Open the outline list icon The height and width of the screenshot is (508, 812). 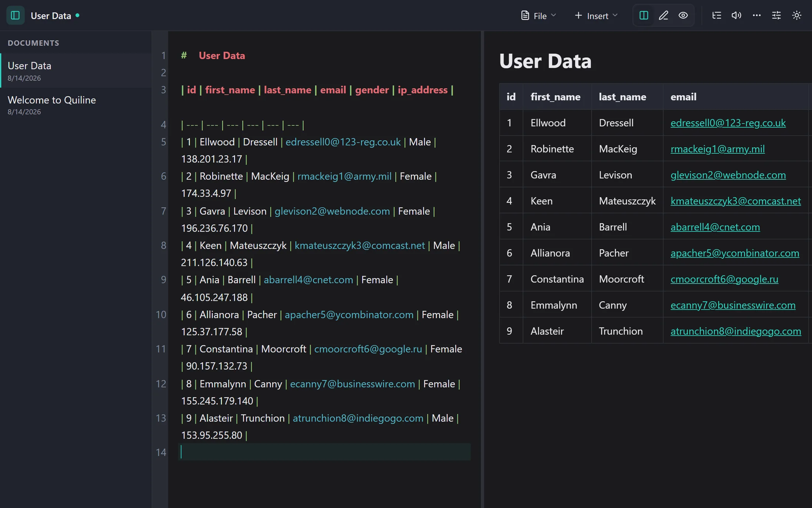716,15
